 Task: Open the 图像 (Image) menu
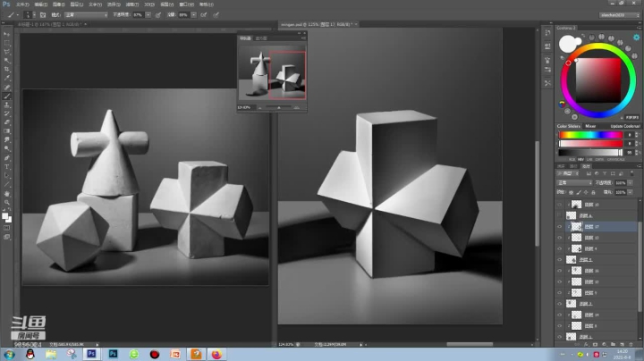click(x=59, y=4)
